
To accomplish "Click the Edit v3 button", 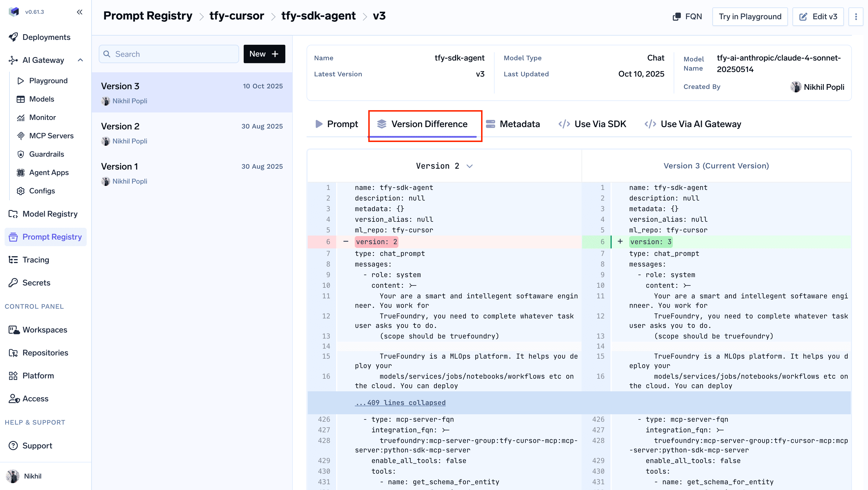I will pos(817,17).
